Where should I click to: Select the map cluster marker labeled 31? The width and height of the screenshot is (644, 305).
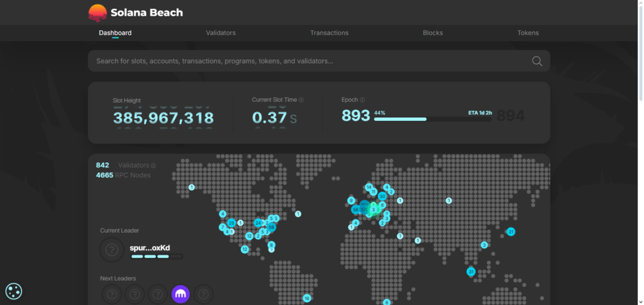pyautogui.click(x=470, y=272)
